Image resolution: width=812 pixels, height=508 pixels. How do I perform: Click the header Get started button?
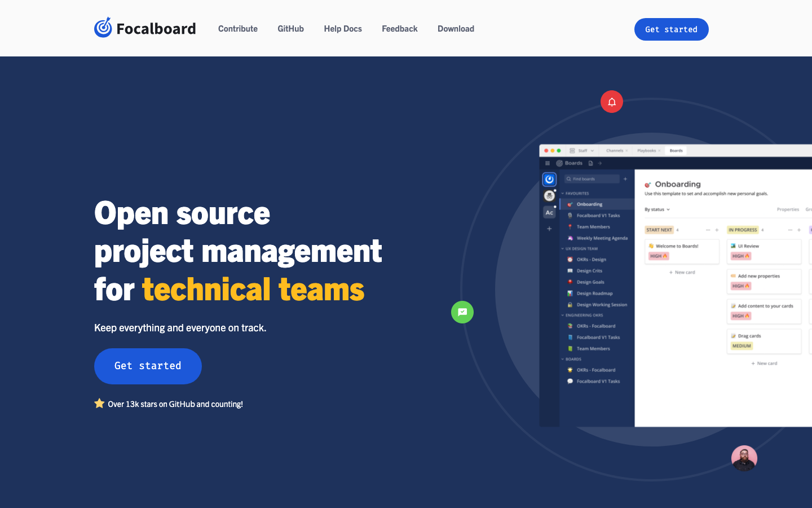tap(671, 29)
